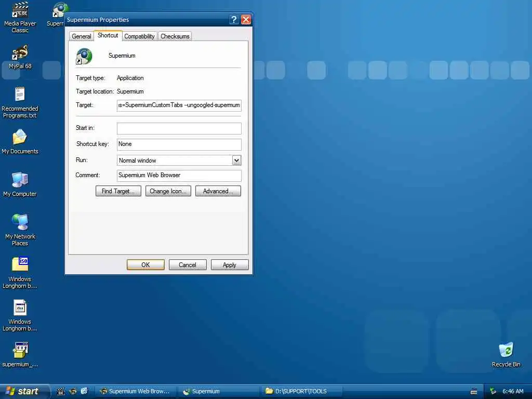This screenshot has height=399, width=532.
Task: Select the MyPal 68 desktop icon
Action: [x=20, y=57]
